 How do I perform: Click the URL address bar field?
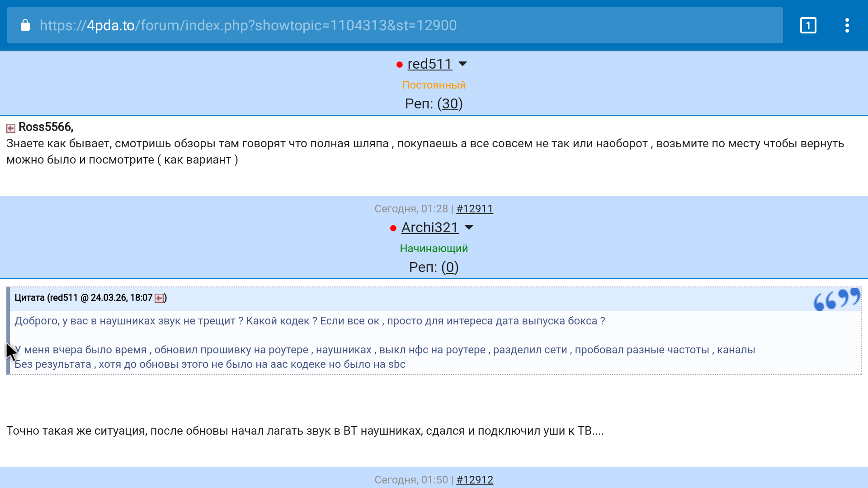[398, 25]
